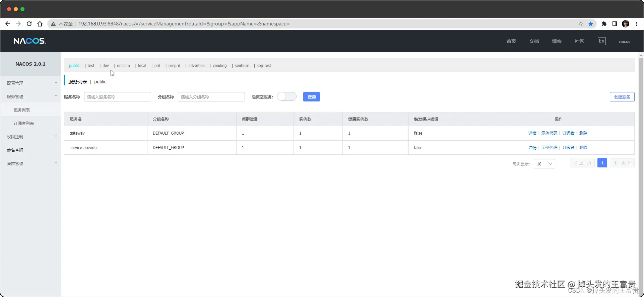Expand the 配置管理 sidebar menu
This screenshot has width=644, height=297.
(x=30, y=83)
